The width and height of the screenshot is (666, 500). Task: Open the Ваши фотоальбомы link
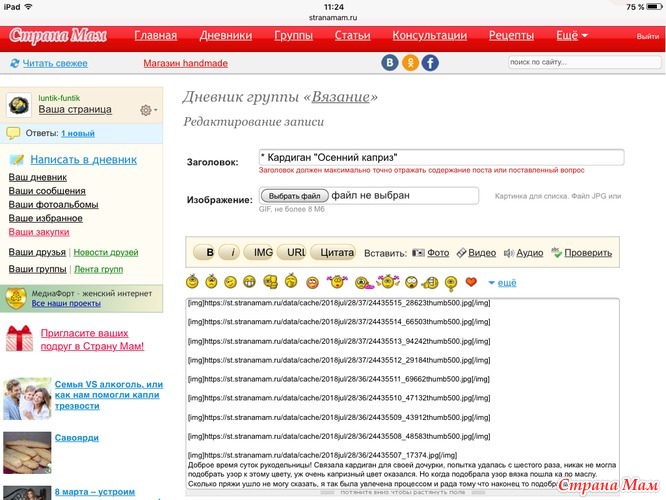[54, 204]
